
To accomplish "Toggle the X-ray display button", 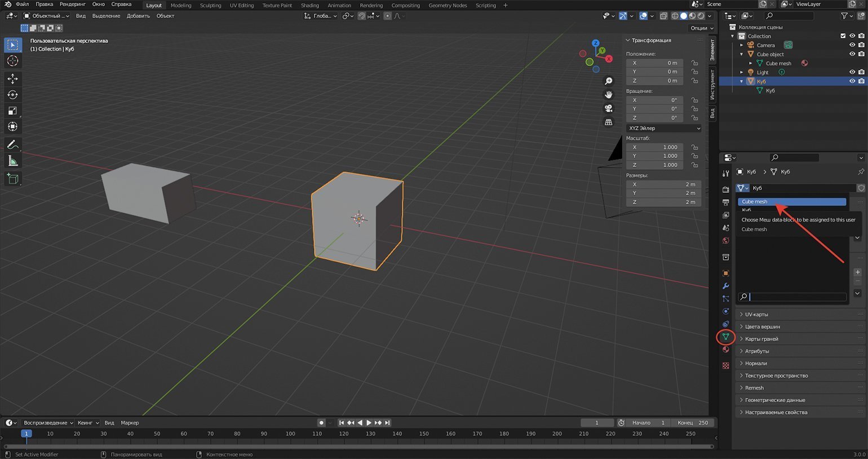I will click(x=664, y=16).
